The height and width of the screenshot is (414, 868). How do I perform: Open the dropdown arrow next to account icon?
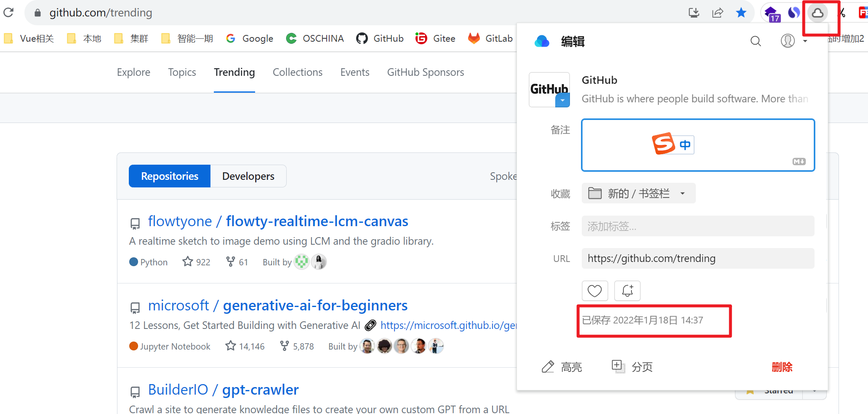click(x=805, y=41)
